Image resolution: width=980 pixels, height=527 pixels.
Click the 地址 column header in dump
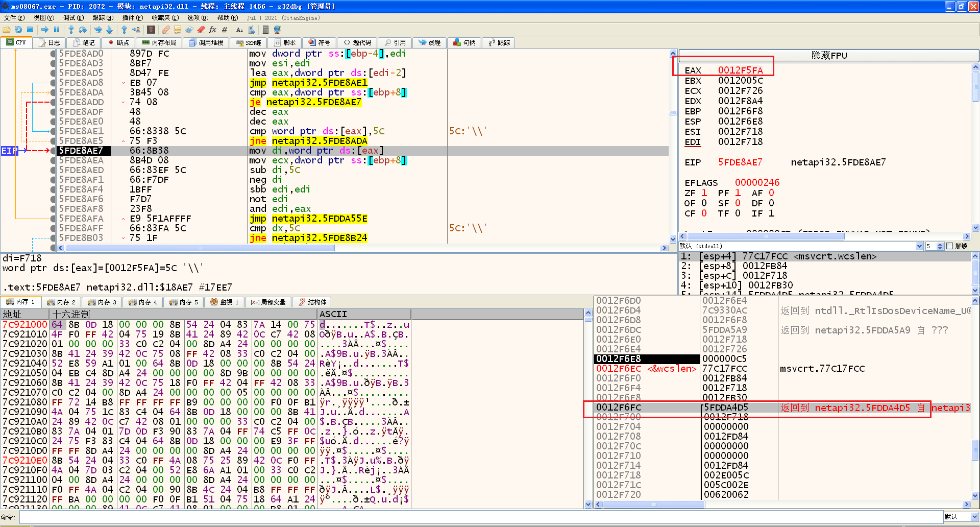[24, 314]
